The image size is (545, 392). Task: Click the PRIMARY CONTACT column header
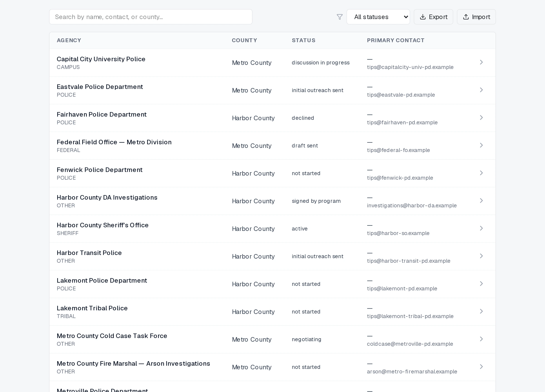[396, 40]
